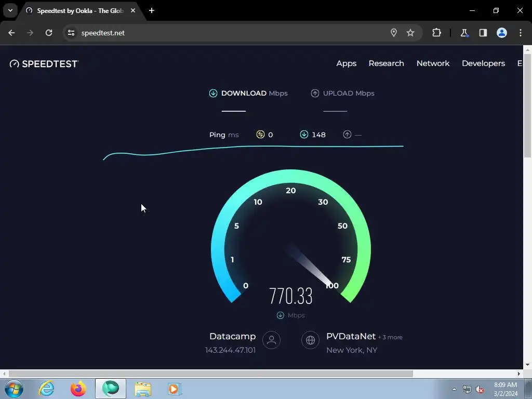Select the Speedtest by Ookla tab
The image size is (532, 399).
[x=79, y=11]
